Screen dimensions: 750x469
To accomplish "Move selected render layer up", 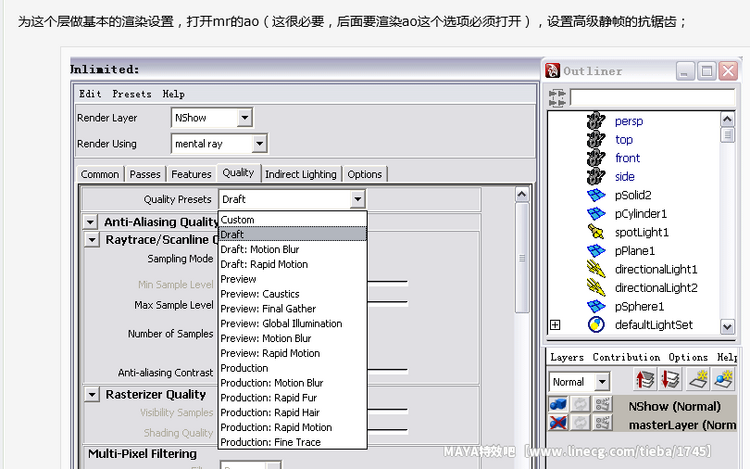I will (x=645, y=380).
